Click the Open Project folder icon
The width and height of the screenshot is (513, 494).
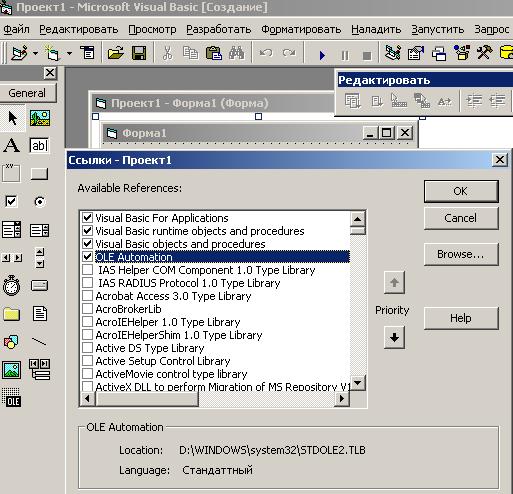[x=116, y=53]
